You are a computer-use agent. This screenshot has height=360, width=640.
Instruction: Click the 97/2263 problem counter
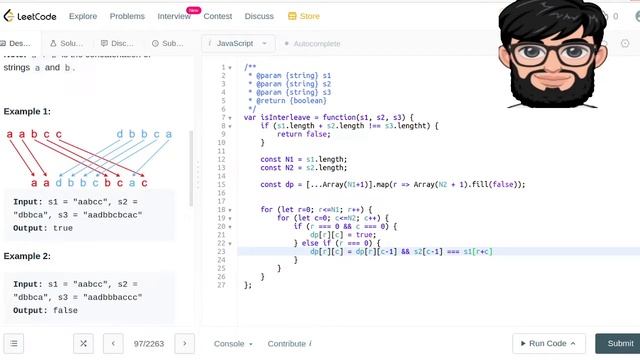pos(149,344)
